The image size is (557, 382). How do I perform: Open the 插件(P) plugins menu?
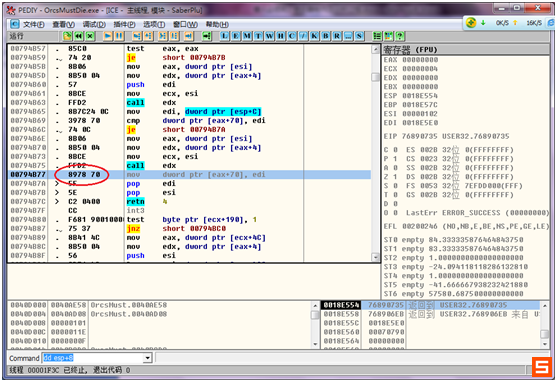click(x=124, y=24)
